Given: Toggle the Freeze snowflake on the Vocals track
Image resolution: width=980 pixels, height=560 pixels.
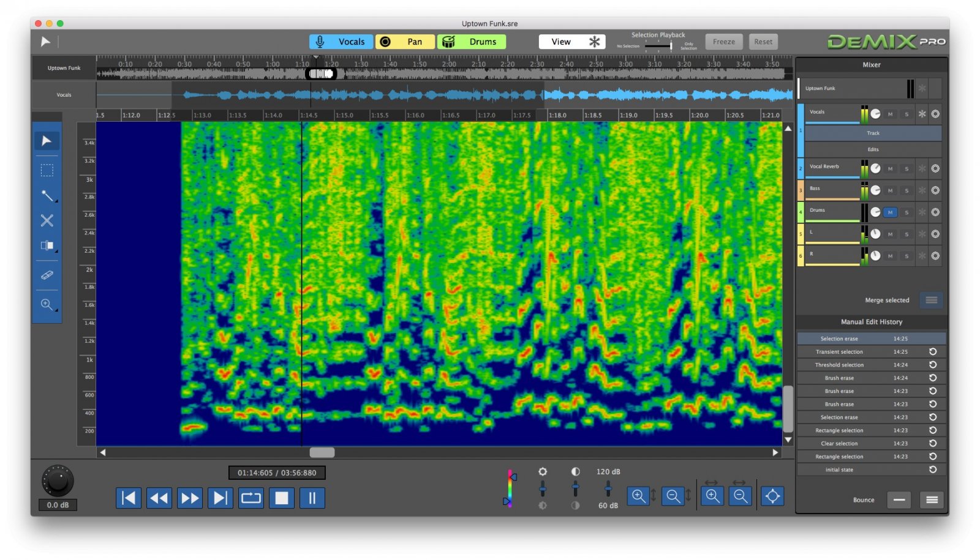Looking at the screenshot, I should pos(921,114).
